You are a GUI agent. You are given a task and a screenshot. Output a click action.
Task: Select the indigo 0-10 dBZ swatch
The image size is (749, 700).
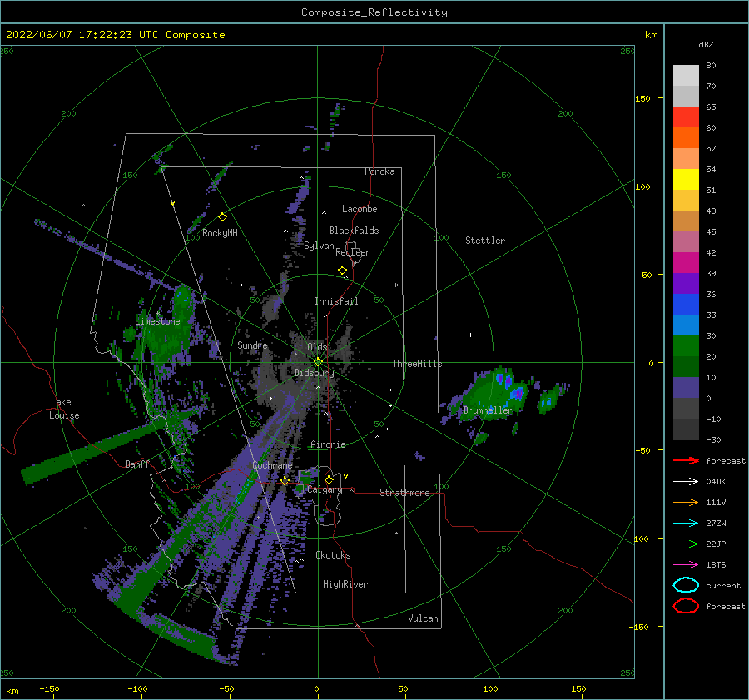coord(686,388)
